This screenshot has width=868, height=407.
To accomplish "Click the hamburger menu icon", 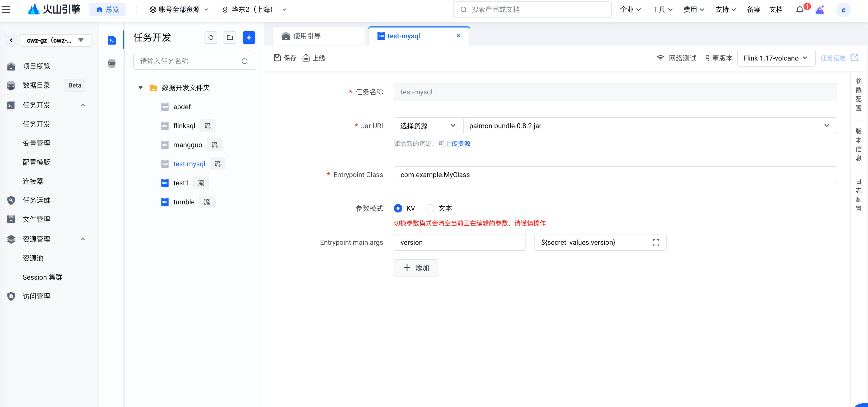I will coord(6,10).
